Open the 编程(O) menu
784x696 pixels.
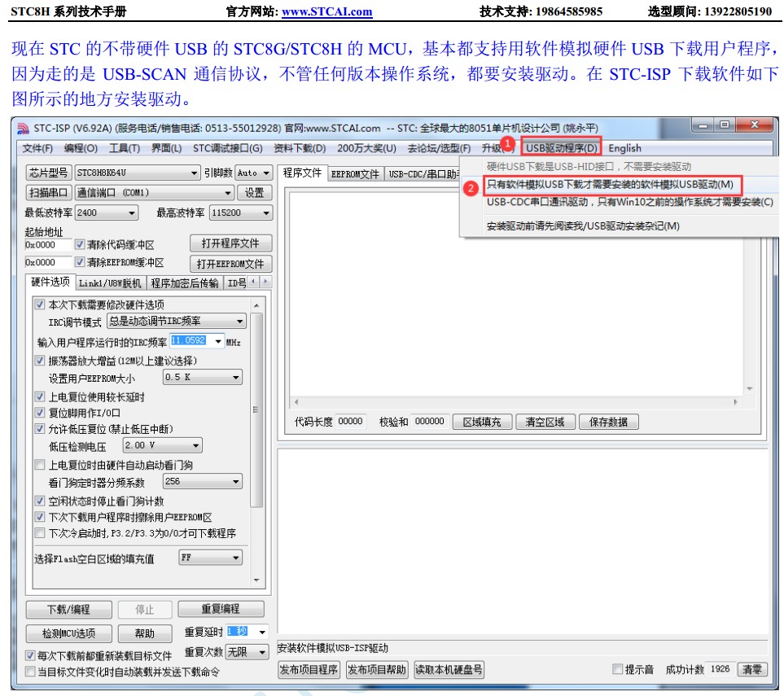[x=81, y=148]
